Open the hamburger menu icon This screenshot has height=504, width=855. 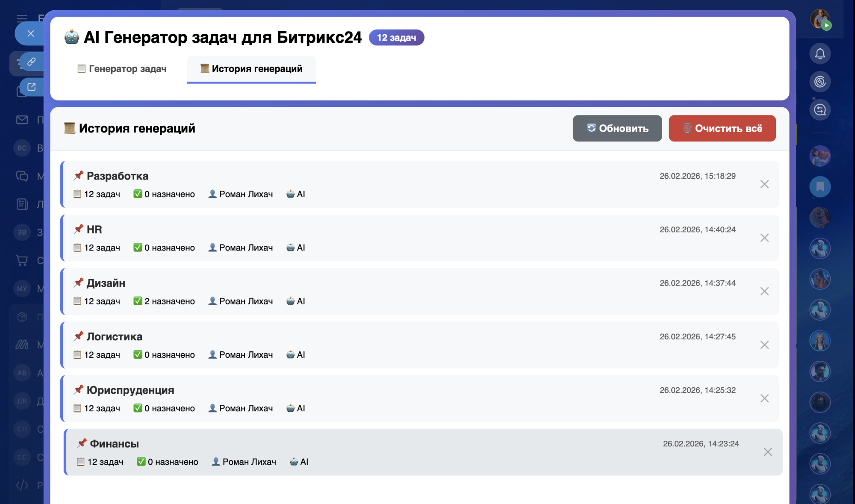coord(22,18)
